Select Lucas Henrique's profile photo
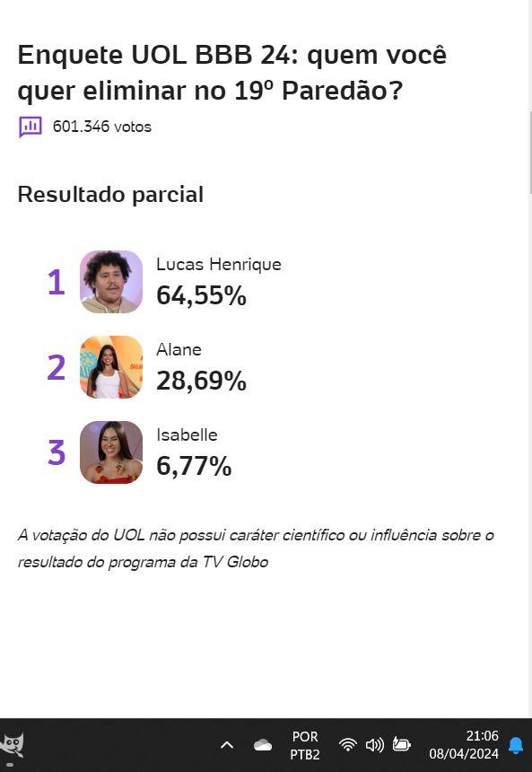The width and height of the screenshot is (532, 772). (x=111, y=282)
